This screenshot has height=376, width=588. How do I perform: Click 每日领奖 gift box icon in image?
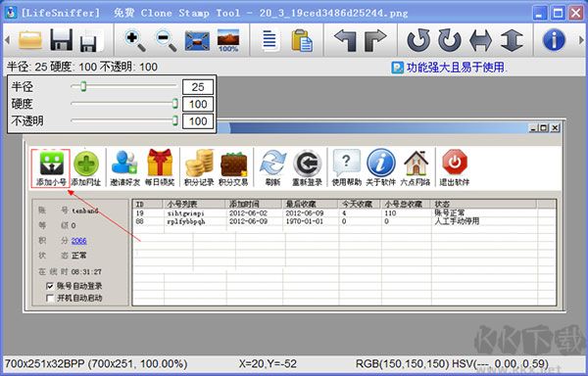(160, 168)
